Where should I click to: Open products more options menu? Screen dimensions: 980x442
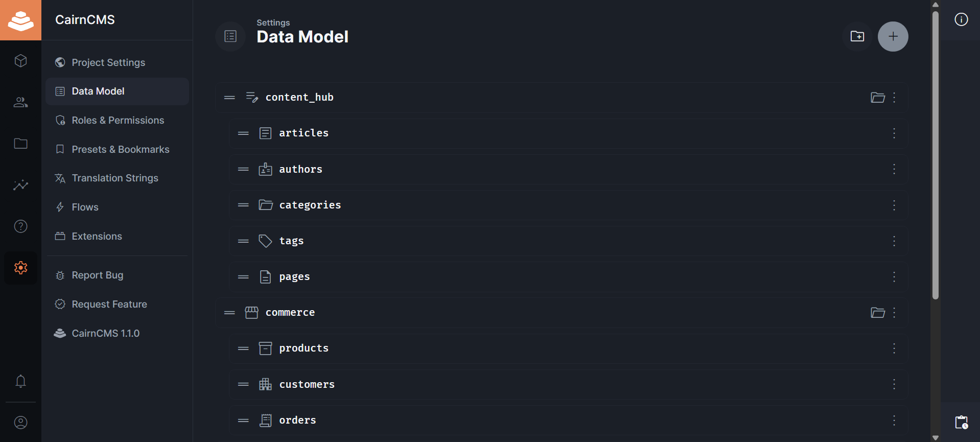(894, 348)
